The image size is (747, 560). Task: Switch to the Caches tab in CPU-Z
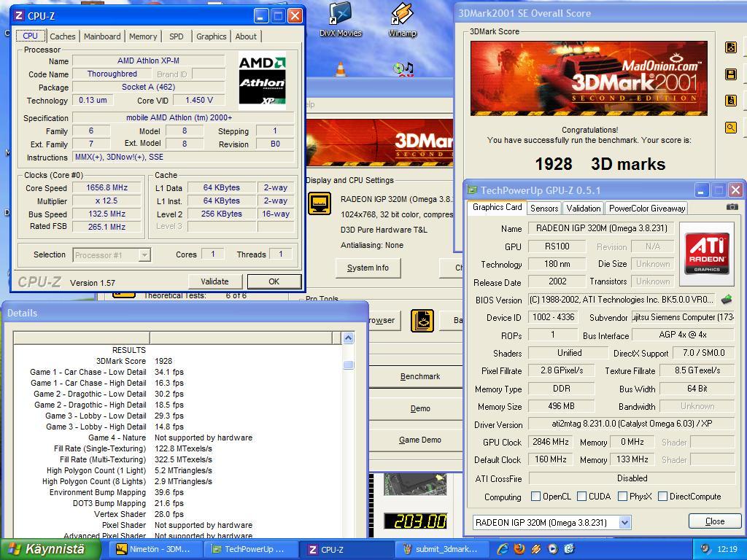coord(63,36)
